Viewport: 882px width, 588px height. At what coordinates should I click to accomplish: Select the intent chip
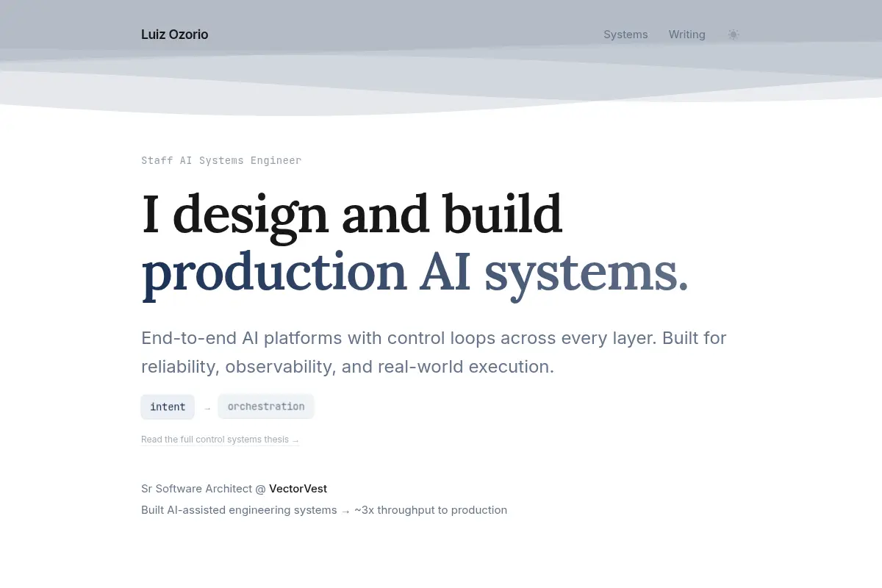click(x=168, y=406)
